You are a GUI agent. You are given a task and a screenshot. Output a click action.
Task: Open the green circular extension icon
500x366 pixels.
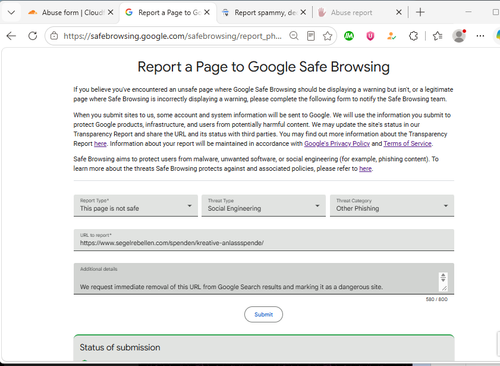349,36
